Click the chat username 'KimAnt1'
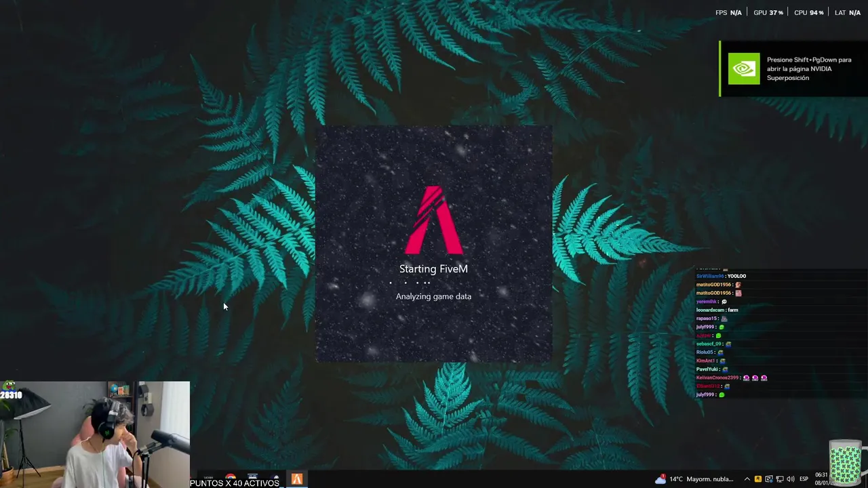This screenshot has height=488, width=868. (x=705, y=361)
